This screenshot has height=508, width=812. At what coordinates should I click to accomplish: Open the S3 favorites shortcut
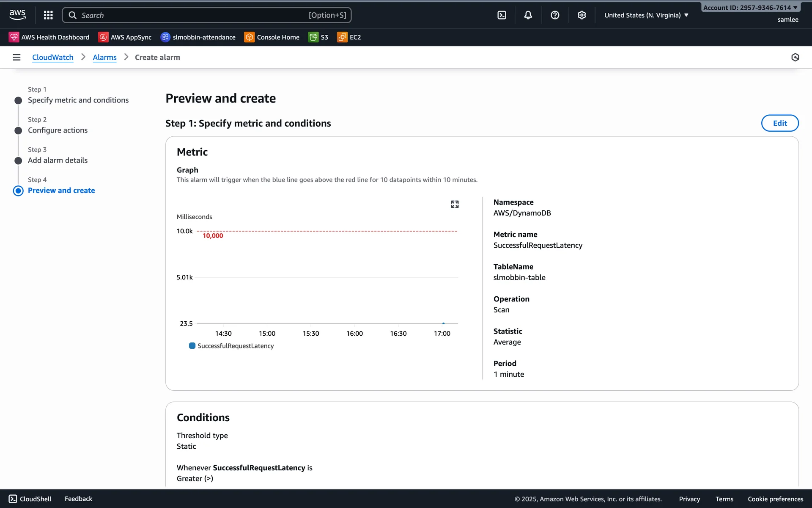point(318,37)
